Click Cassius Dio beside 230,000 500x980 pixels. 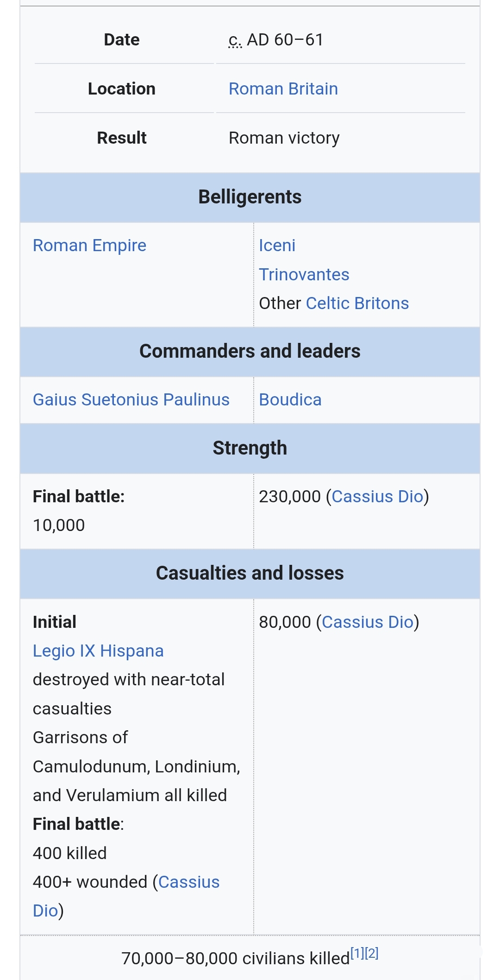tap(377, 496)
